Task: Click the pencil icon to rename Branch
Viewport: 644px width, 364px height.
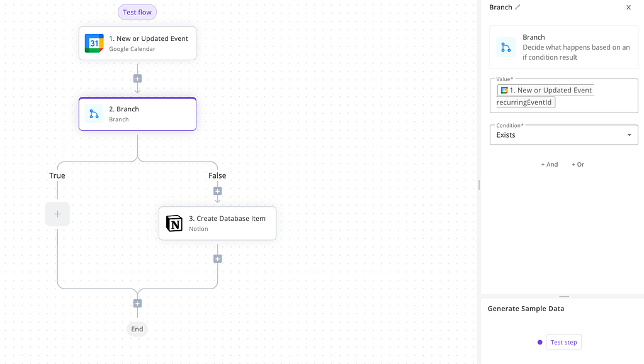Action: pos(517,7)
